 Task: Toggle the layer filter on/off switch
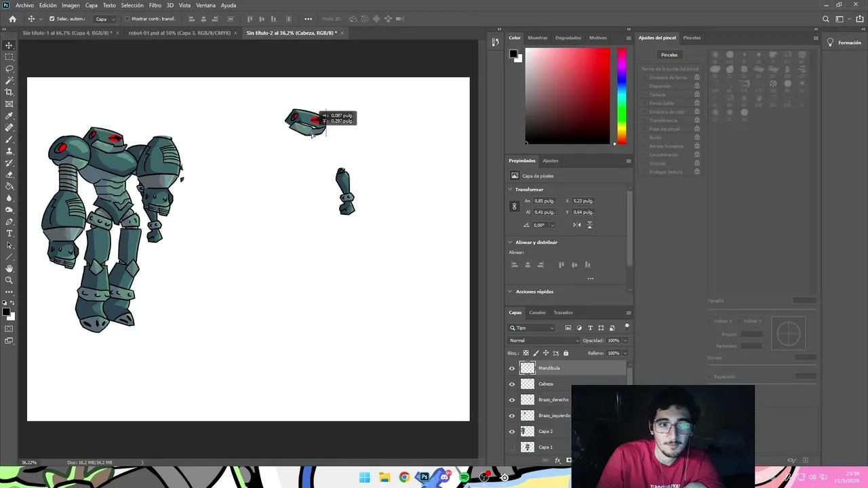click(627, 327)
